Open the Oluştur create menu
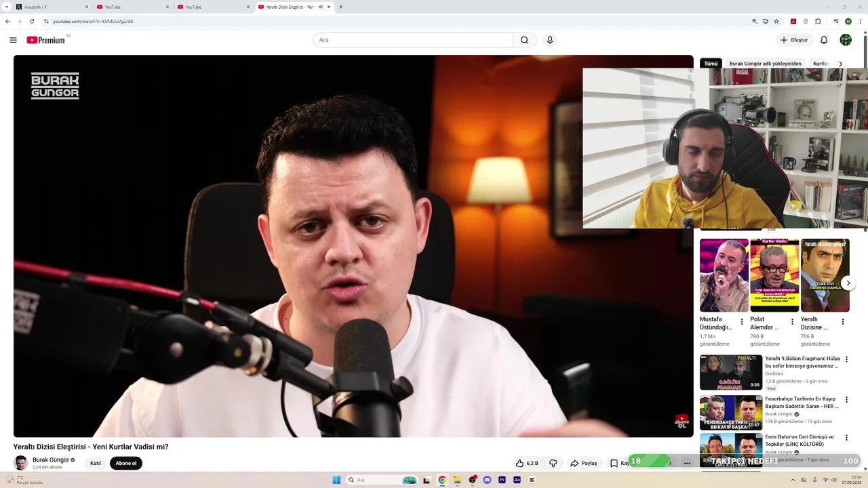The height and width of the screenshot is (488, 868). (793, 40)
